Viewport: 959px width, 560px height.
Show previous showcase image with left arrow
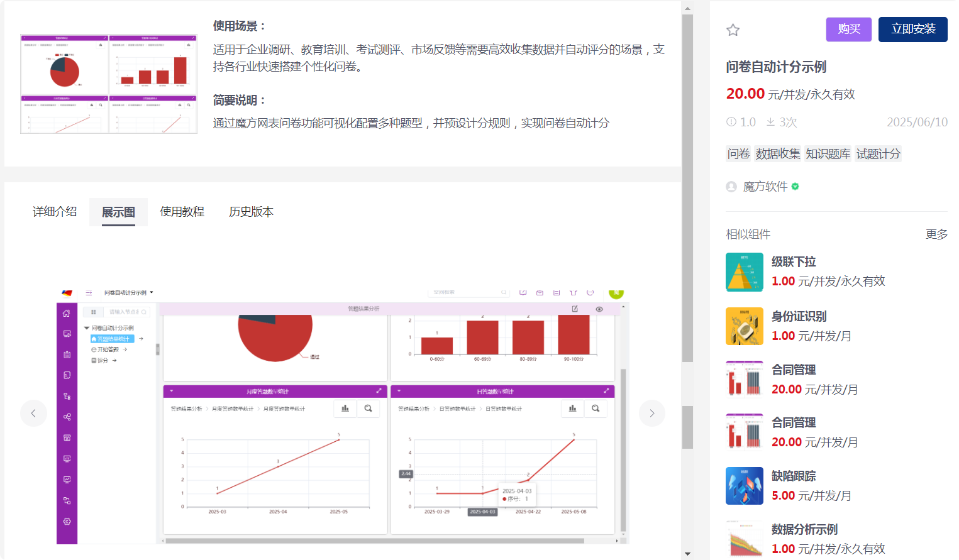tap(33, 413)
